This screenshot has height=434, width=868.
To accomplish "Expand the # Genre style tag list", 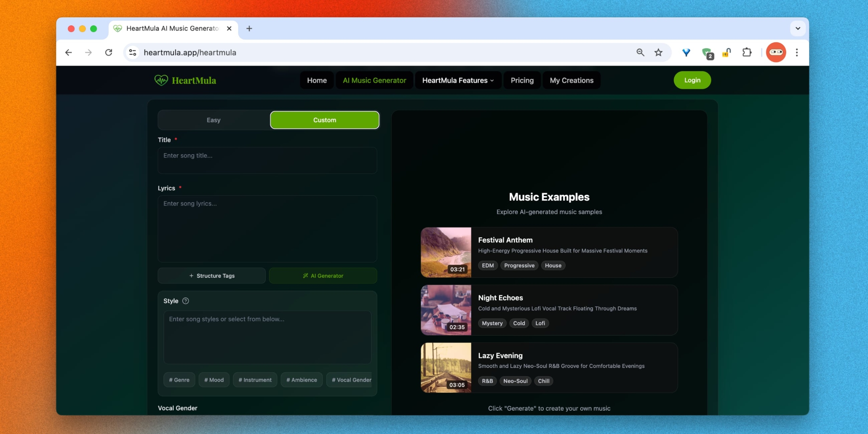I will tap(179, 380).
